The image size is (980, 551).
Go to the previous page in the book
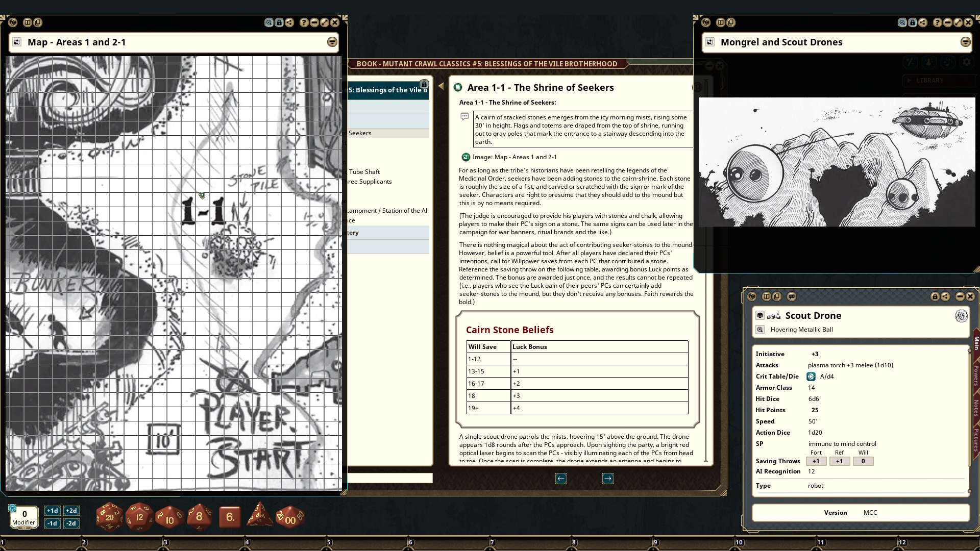(561, 479)
